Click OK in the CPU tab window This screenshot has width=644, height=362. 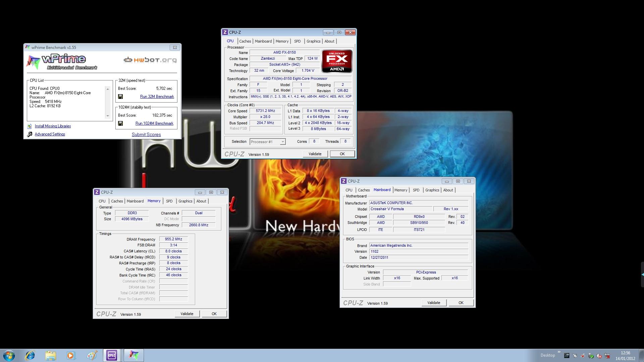point(342,154)
